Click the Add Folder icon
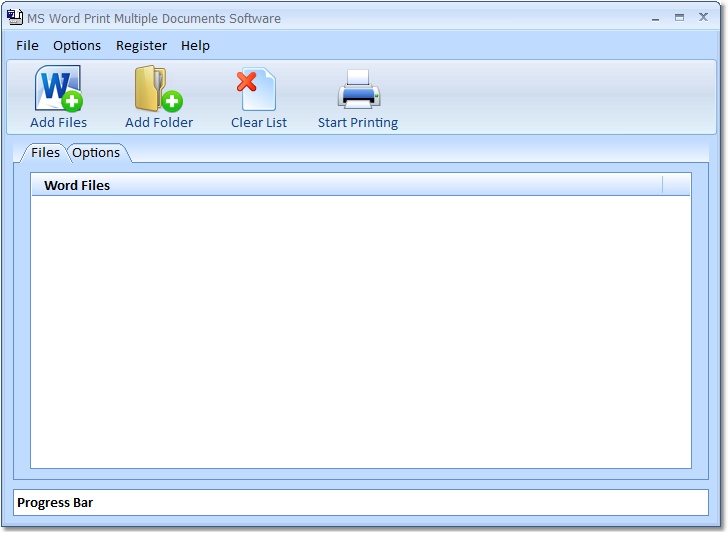 (158, 89)
